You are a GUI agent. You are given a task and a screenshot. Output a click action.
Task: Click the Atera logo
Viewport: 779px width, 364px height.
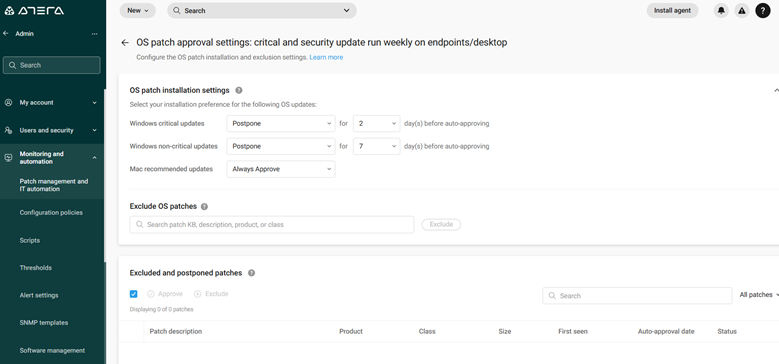click(x=34, y=10)
